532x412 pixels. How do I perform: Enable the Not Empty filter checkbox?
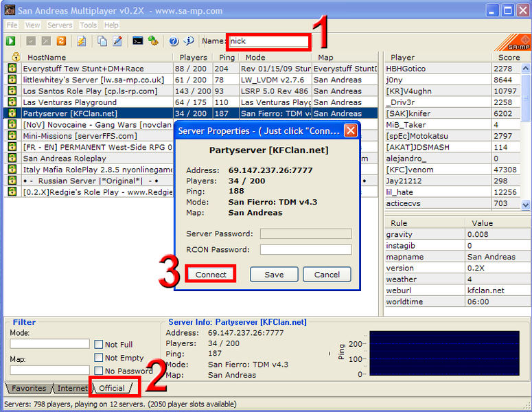point(99,358)
